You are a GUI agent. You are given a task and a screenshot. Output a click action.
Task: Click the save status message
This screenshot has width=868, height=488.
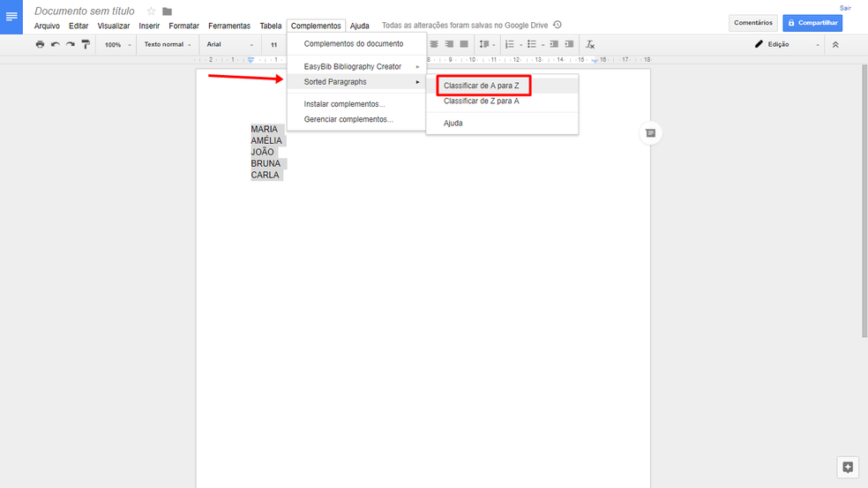465,26
